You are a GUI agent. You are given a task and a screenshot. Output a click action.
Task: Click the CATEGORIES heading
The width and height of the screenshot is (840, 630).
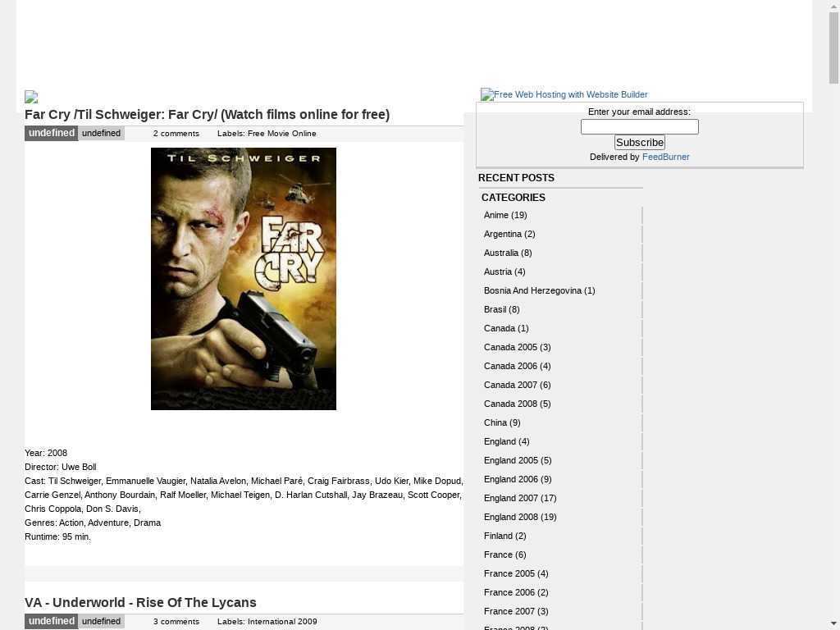coord(514,198)
